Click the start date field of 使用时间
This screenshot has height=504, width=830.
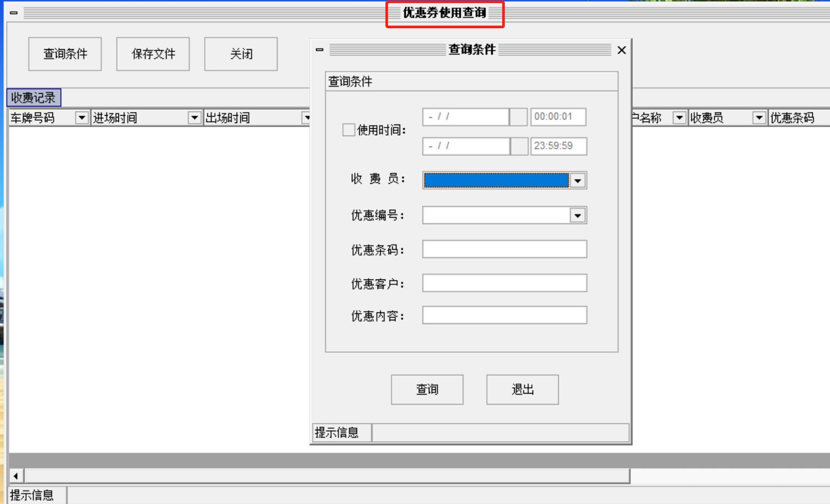click(466, 117)
